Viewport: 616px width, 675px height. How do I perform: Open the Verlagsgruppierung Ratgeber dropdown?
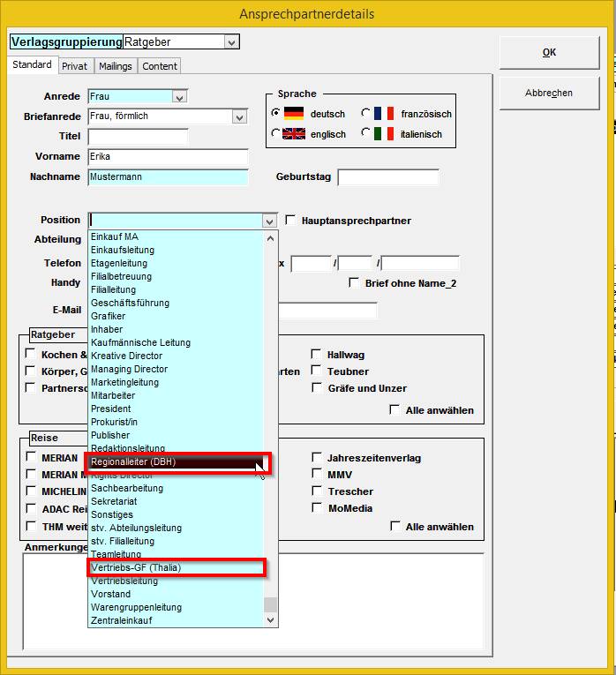coord(231,42)
